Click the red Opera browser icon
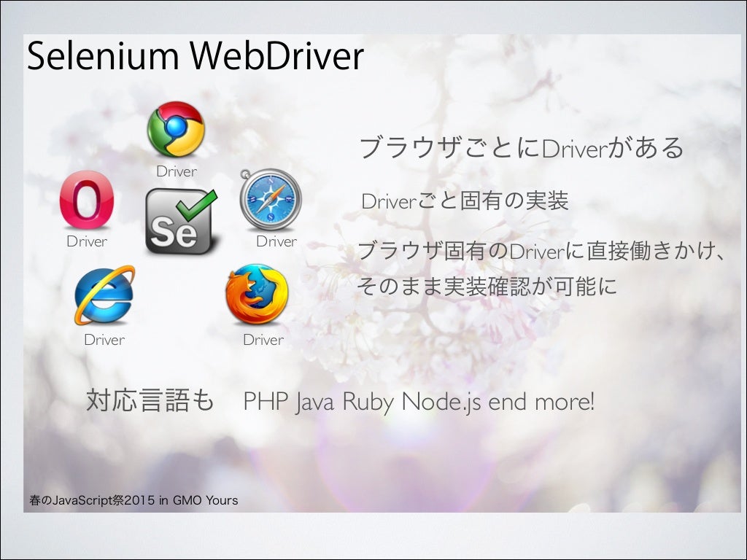The height and width of the screenshot is (560, 747). 87,200
